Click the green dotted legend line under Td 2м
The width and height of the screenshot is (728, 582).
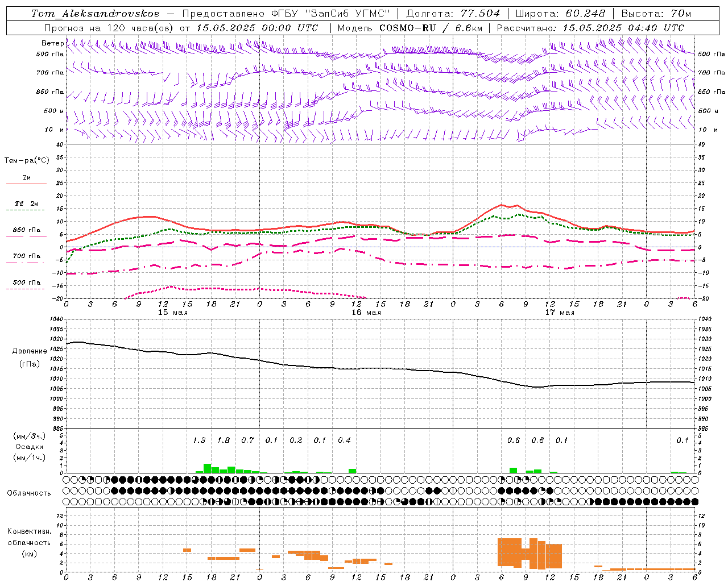tap(26, 210)
